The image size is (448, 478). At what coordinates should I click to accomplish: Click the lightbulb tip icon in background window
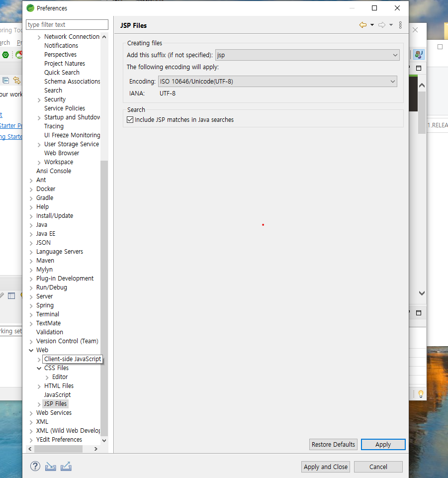[x=421, y=394]
